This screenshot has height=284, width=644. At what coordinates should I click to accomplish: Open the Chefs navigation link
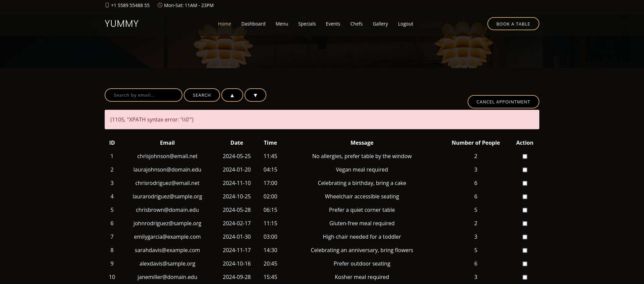[356, 24]
